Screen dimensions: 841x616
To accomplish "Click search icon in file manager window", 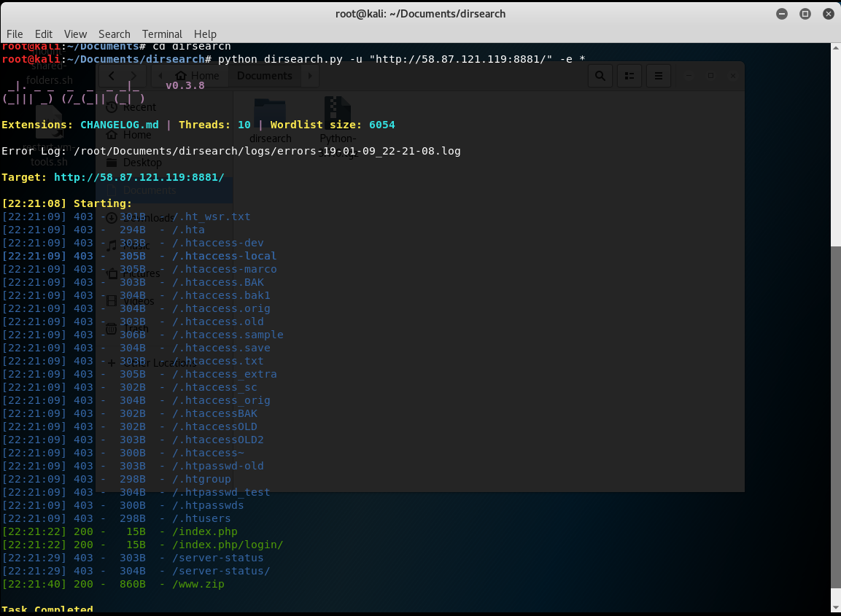I will click(x=600, y=76).
